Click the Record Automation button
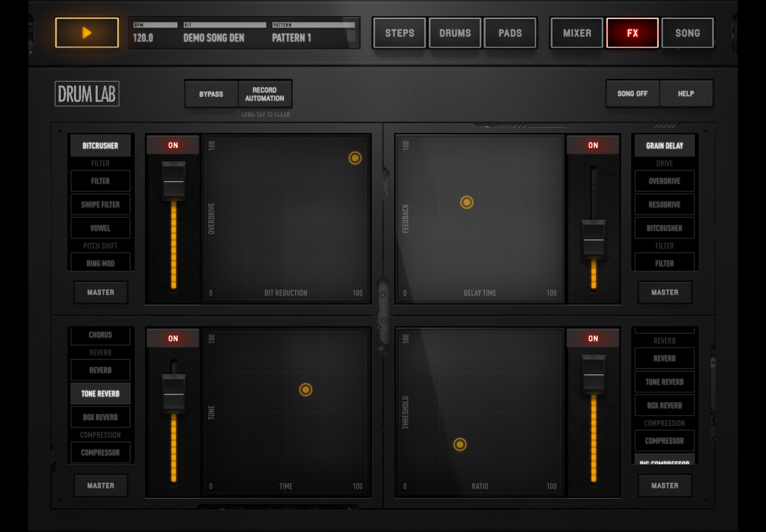The image size is (766, 532). tap(265, 94)
